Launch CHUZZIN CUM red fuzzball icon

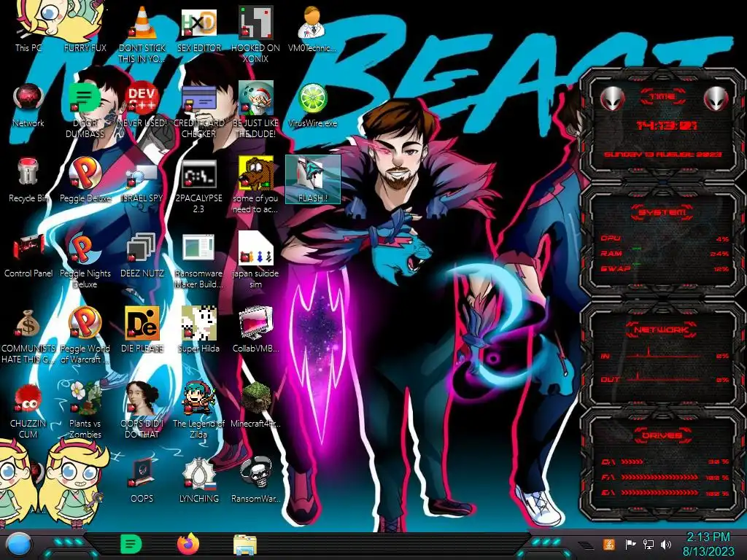(x=28, y=411)
